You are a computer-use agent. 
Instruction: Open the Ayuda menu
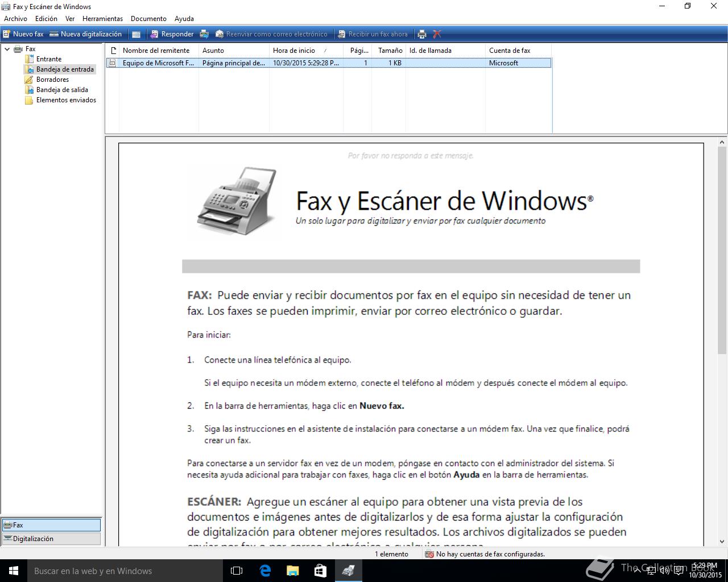click(x=184, y=19)
